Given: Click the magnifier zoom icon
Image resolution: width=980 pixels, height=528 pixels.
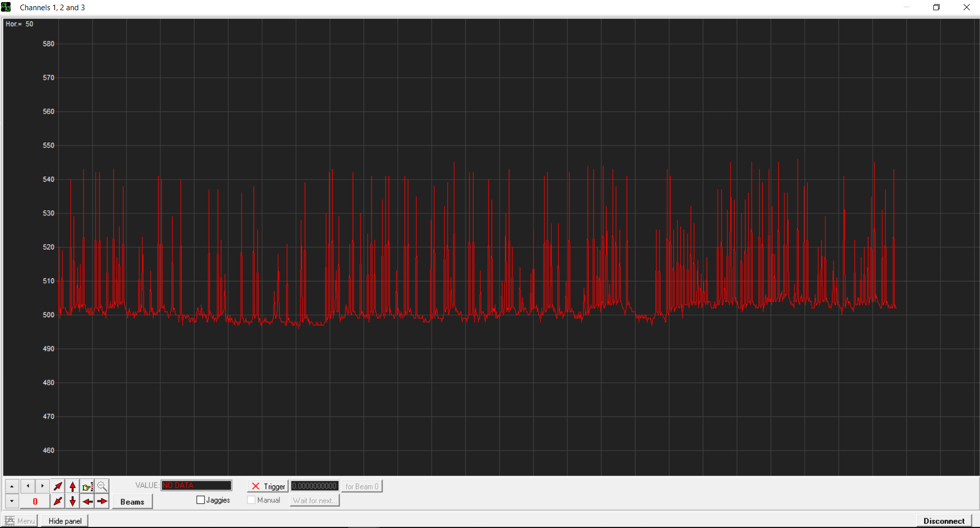Looking at the screenshot, I should [x=102, y=486].
